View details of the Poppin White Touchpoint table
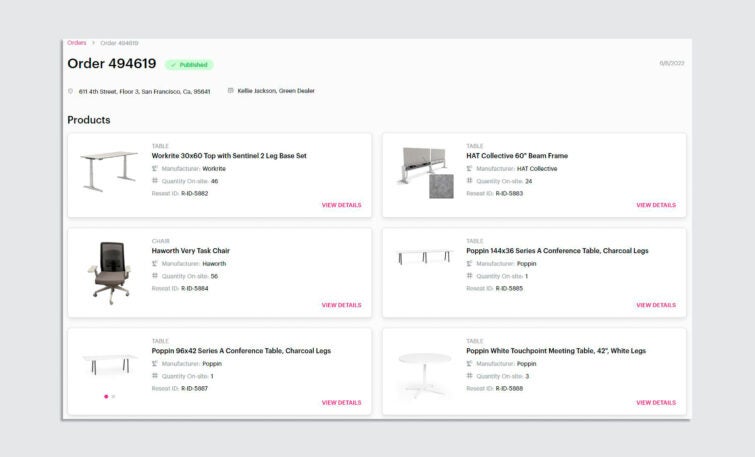Image resolution: width=755 pixels, height=457 pixels. [656, 403]
